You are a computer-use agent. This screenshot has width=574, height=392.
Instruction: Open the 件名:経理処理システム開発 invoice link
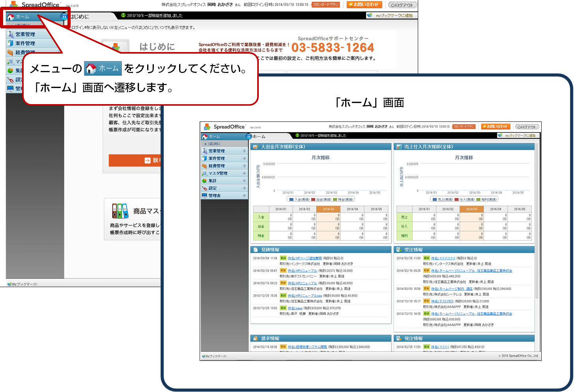pos(307,347)
